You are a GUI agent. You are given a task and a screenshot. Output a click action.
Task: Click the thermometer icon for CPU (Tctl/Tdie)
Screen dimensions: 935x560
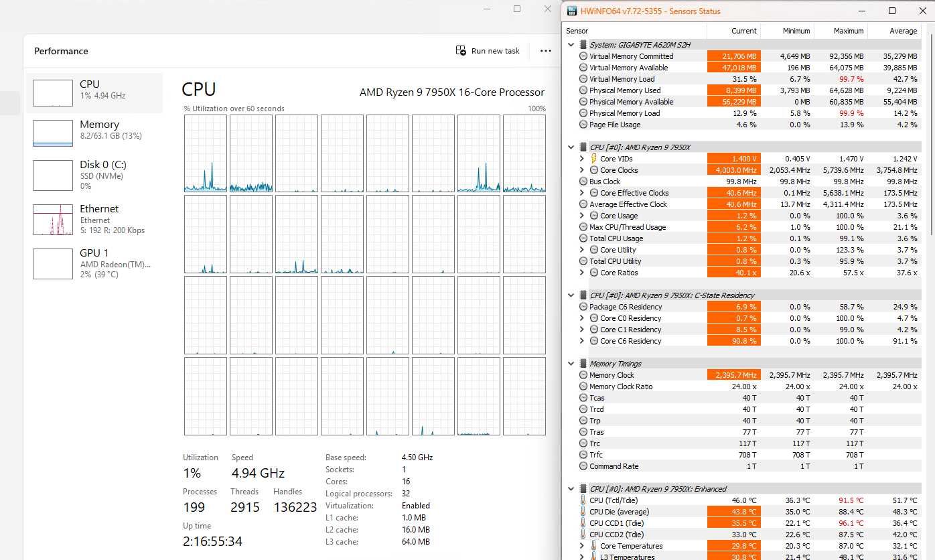(x=583, y=500)
